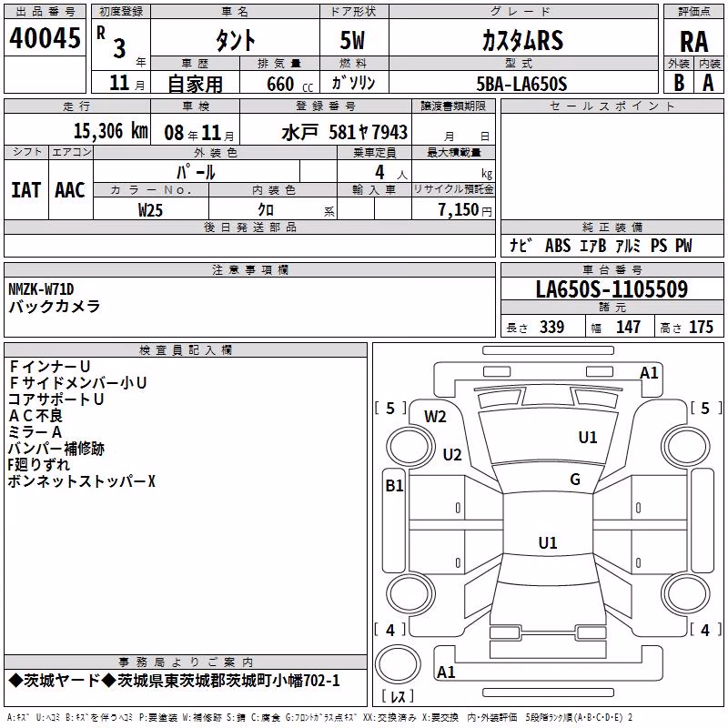Click inspector note ミラーA
This screenshot has width=728, height=728.
35,432
